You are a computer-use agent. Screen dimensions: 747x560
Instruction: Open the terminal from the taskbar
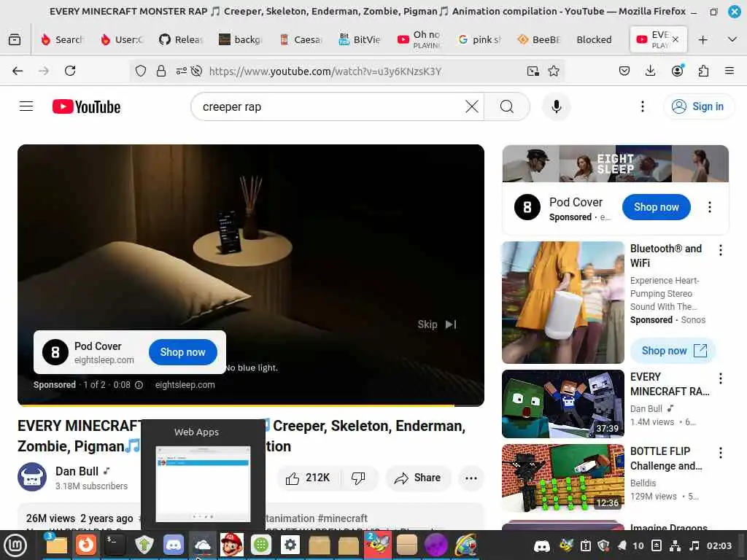pyautogui.click(x=115, y=545)
